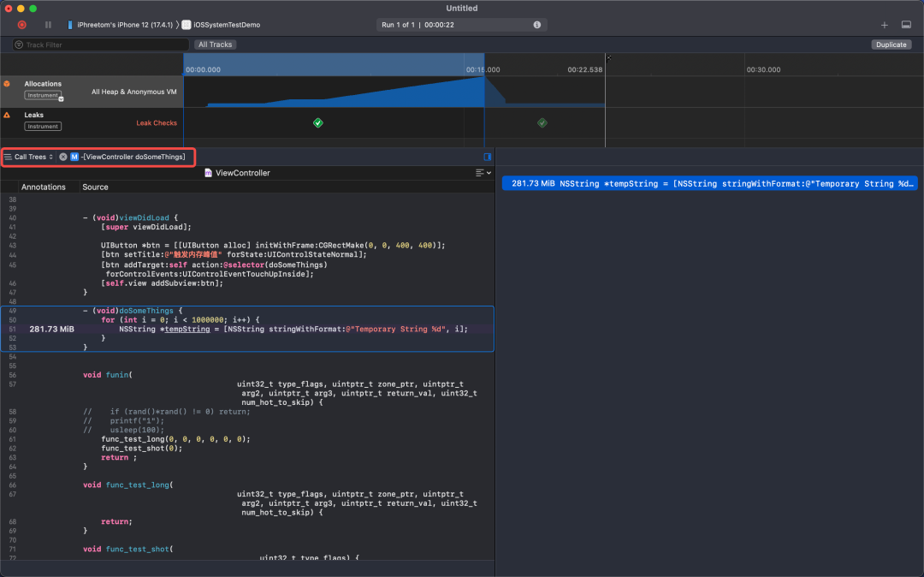Select the Leak Checks track label
924x577 pixels.
point(157,123)
